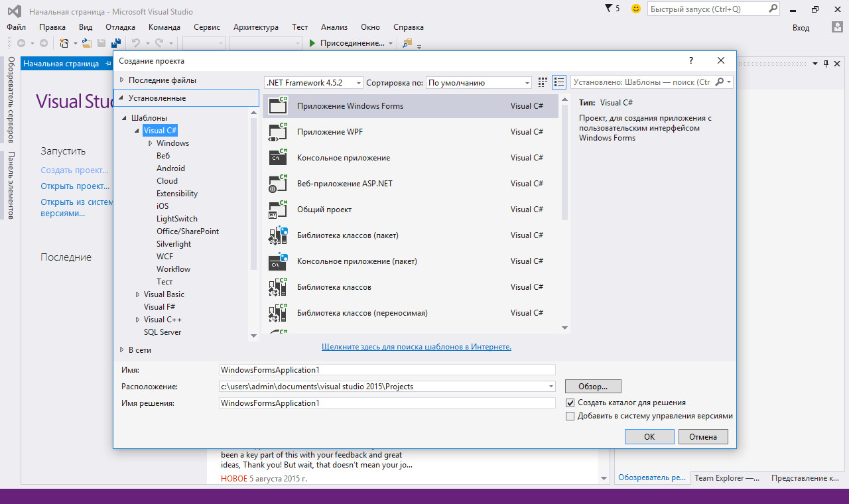Expand the Windows node under Visual C#
The image size is (849, 504).
coord(151,143)
